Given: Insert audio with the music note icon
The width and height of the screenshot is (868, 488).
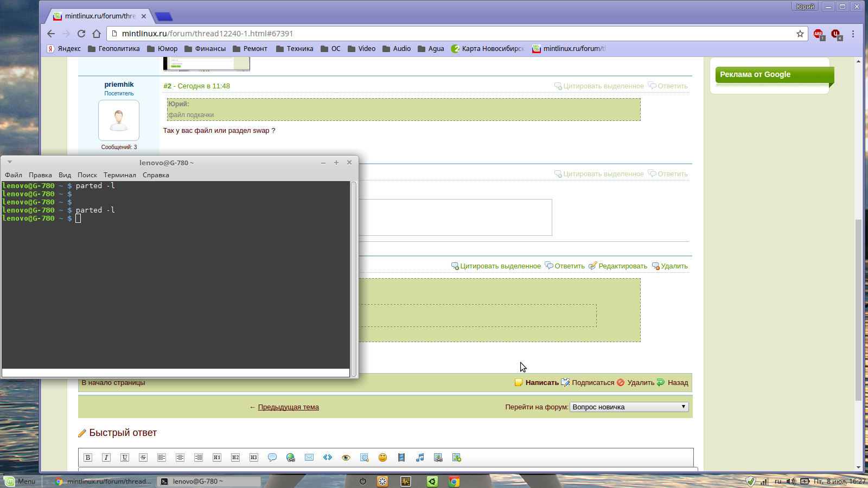Looking at the screenshot, I should click(x=420, y=458).
